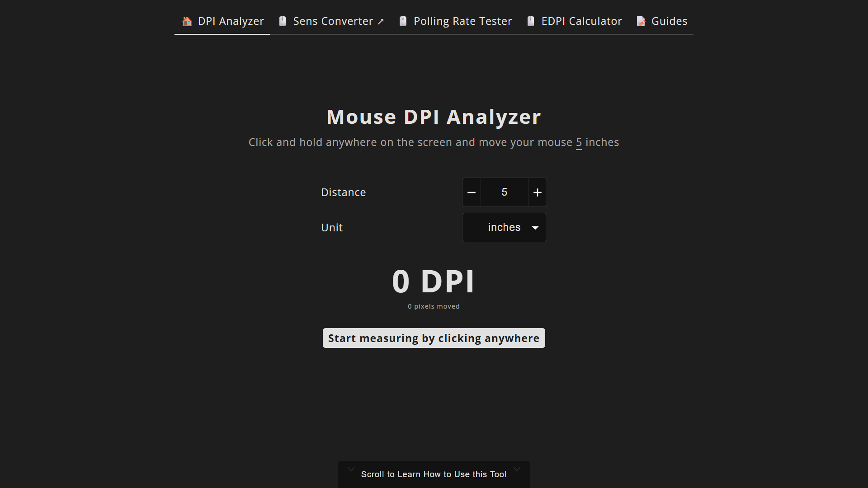Click the external link arrow after Sens Converter
This screenshot has height=488, width=868.
[x=381, y=22]
